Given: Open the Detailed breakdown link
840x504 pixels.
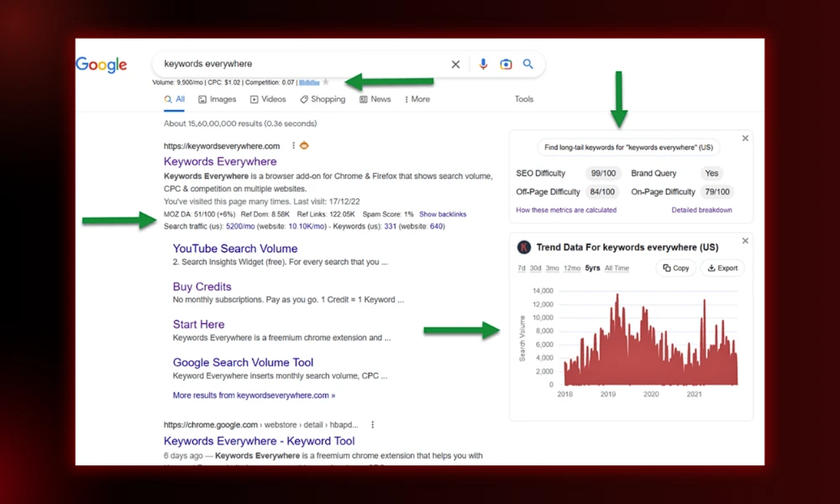Looking at the screenshot, I should coord(701,210).
